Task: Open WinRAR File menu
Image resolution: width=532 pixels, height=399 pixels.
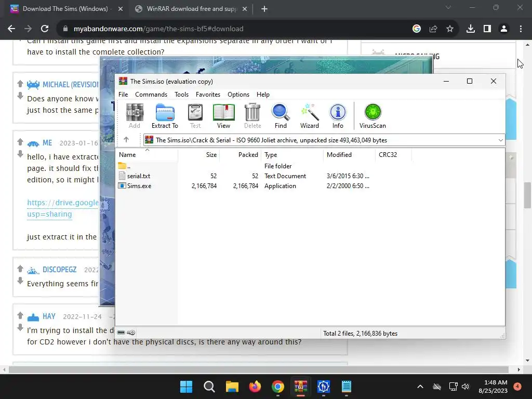Action: pyautogui.click(x=123, y=95)
